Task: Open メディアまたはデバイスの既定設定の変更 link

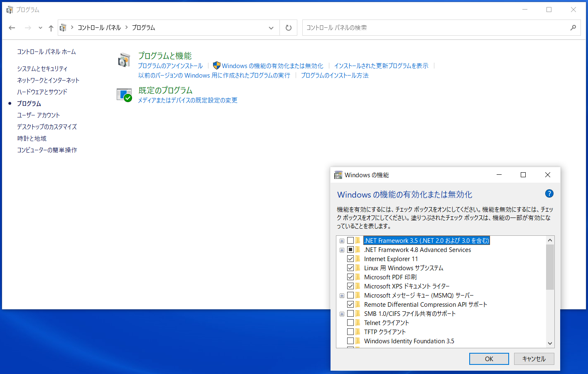Action: tap(188, 100)
